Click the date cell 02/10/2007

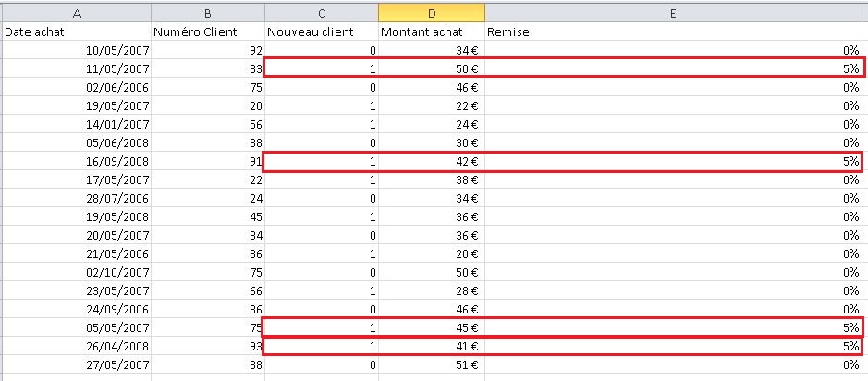(x=76, y=273)
